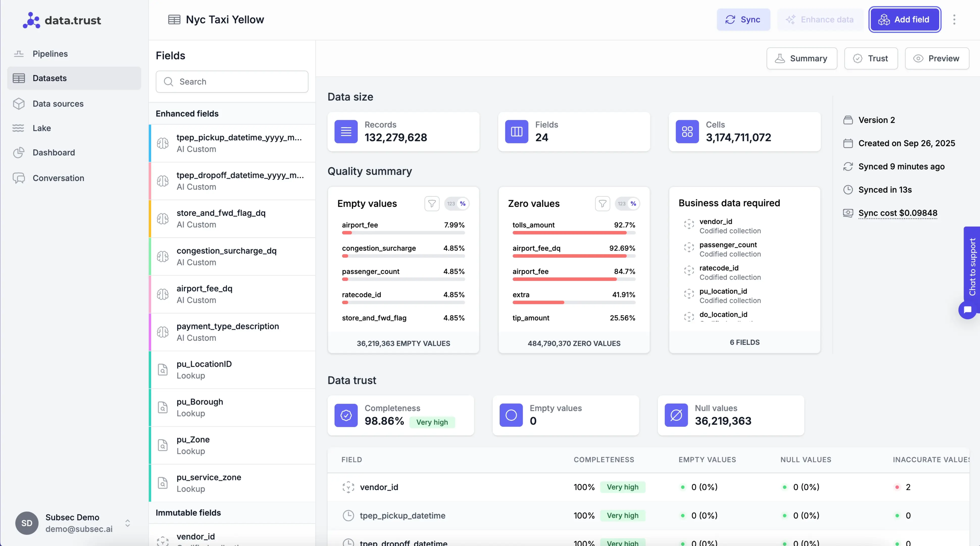Image resolution: width=980 pixels, height=546 pixels.
Task: Open the Sync cost details link
Action: tap(897, 213)
